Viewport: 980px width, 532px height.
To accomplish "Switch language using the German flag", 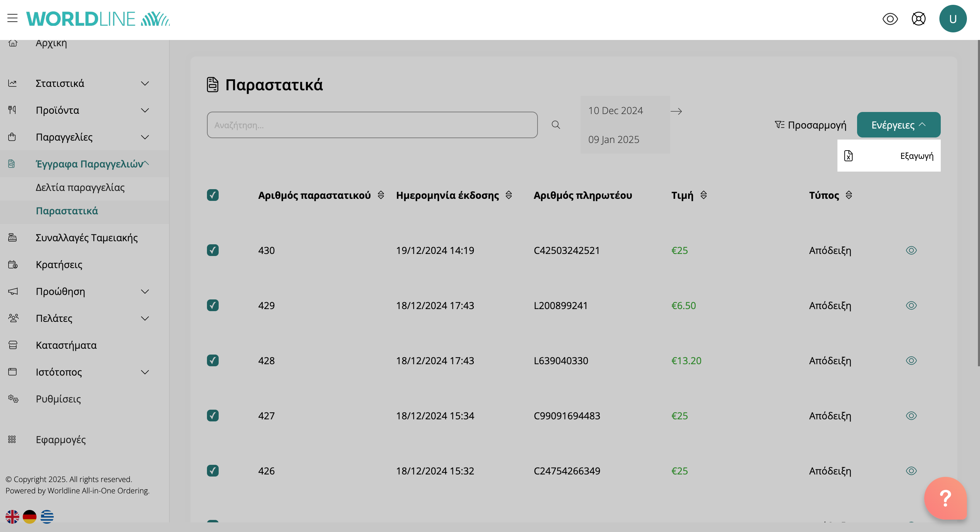I will [29, 516].
